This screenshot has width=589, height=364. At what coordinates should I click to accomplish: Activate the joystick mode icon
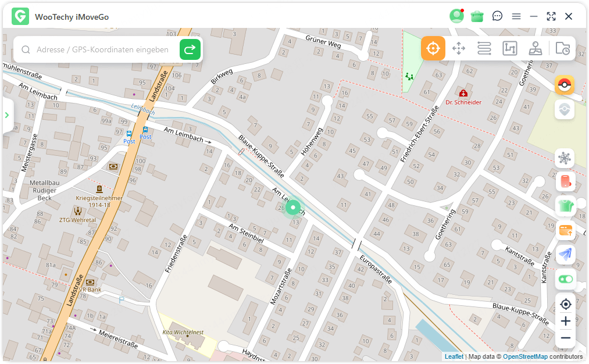click(x=536, y=48)
